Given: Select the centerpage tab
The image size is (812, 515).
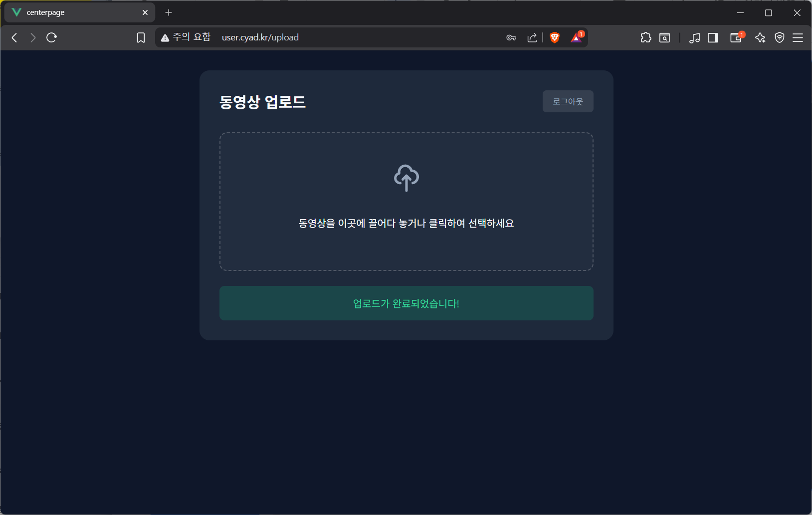Looking at the screenshot, I should pos(80,12).
